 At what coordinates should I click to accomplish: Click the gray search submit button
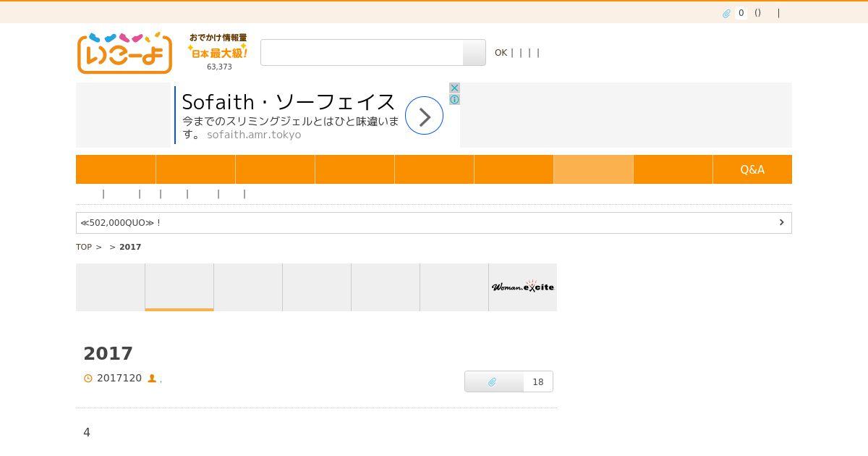[x=475, y=53]
